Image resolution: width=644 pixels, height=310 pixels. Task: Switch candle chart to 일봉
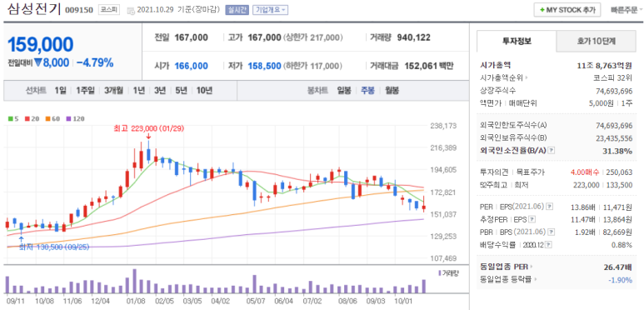(x=344, y=91)
